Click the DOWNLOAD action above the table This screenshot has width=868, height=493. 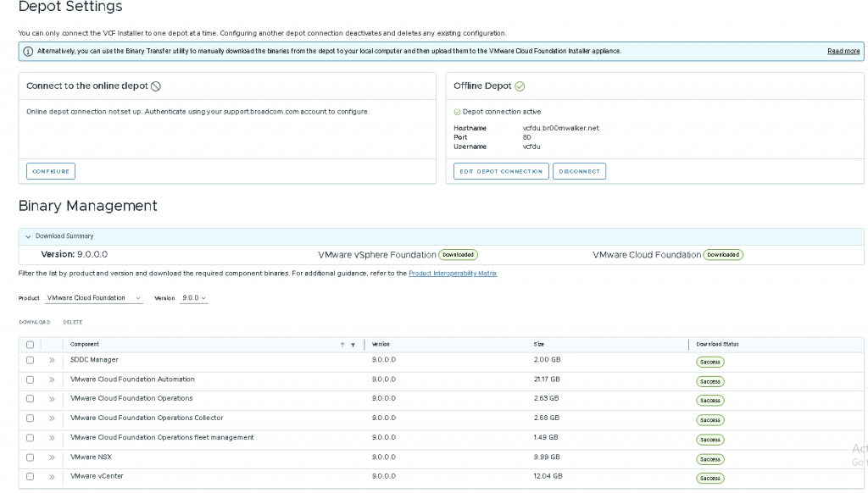click(x=34, y=322)
